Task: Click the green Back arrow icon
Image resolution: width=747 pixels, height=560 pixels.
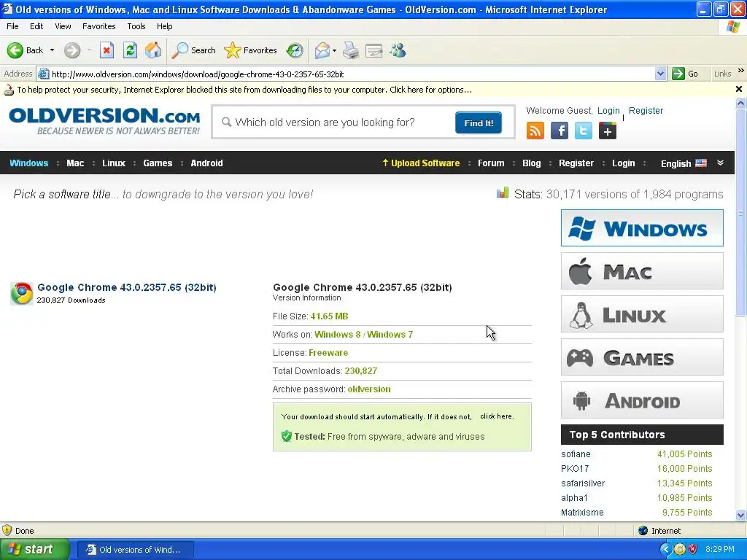Action: pos(15,50)
